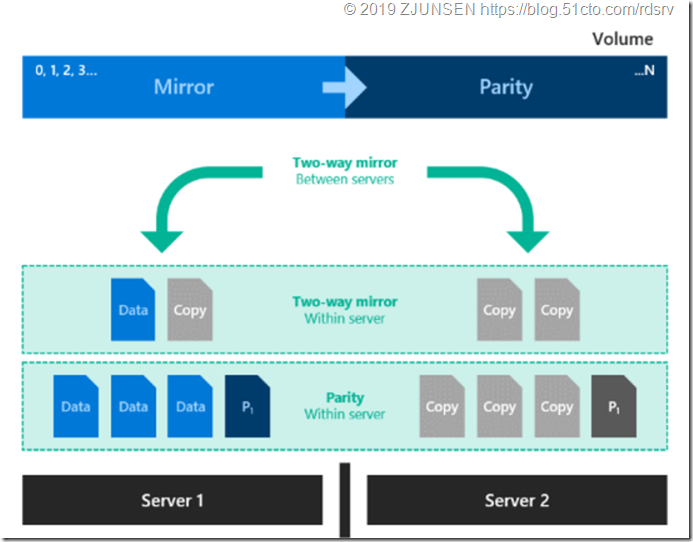The width and height of the screenshot is (693, 542).
Task: Click the "Between servers" text
Action: [x=345, y=179]
